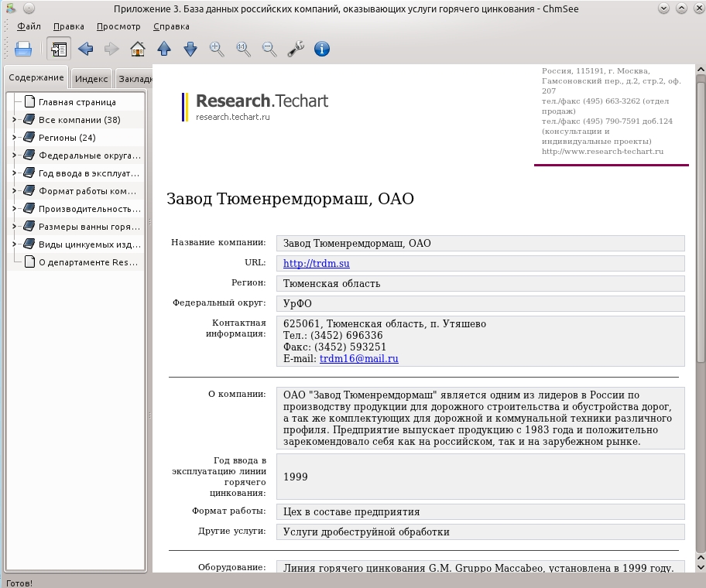Open the About info icon

click(322, 49)
